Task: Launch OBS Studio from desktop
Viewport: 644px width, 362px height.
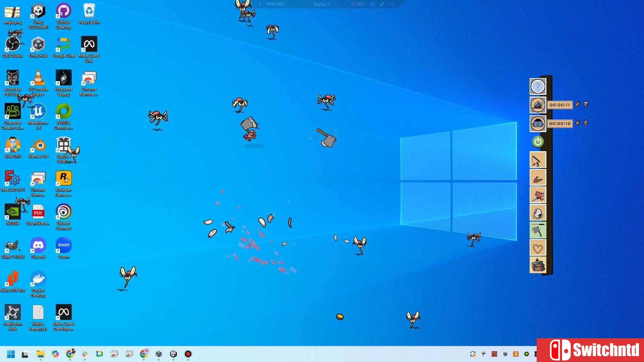Action: point(12,47)
